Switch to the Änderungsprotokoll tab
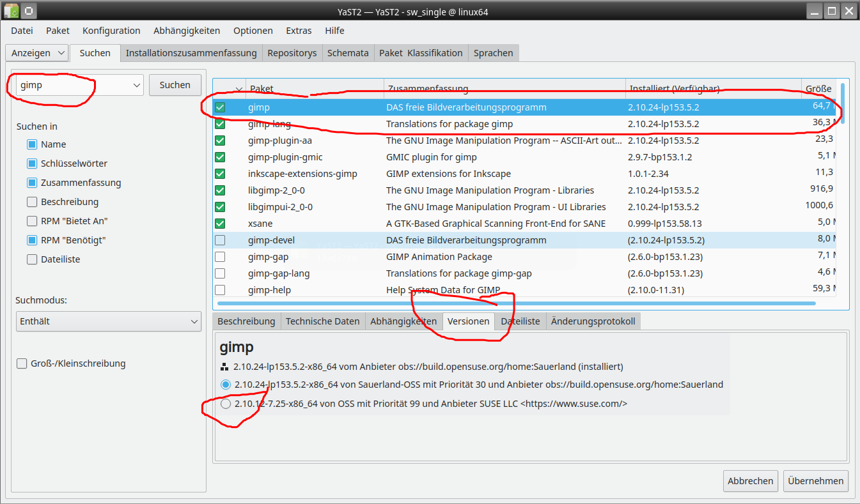 (x=593, y=321)
